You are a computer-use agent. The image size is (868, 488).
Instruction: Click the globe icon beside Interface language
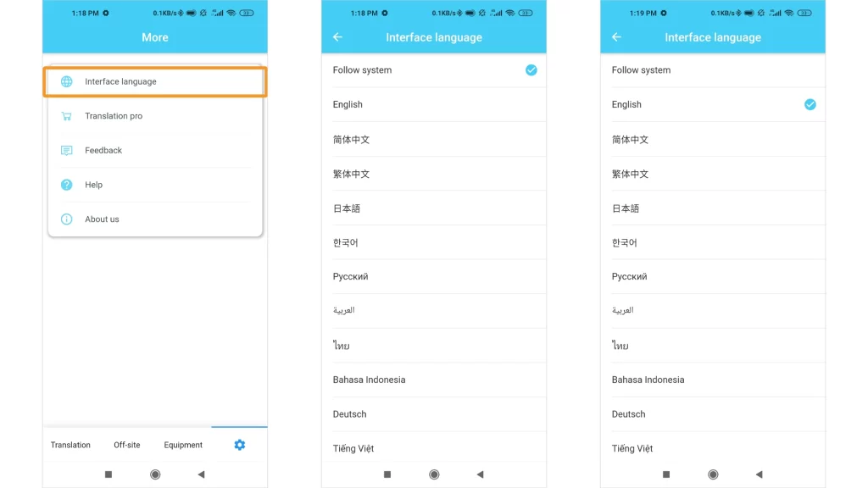[x=66, y=82]
